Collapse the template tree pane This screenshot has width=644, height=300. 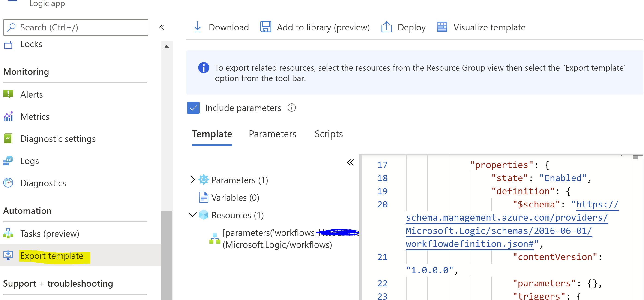pyautogui.click(x=350, y=163)
